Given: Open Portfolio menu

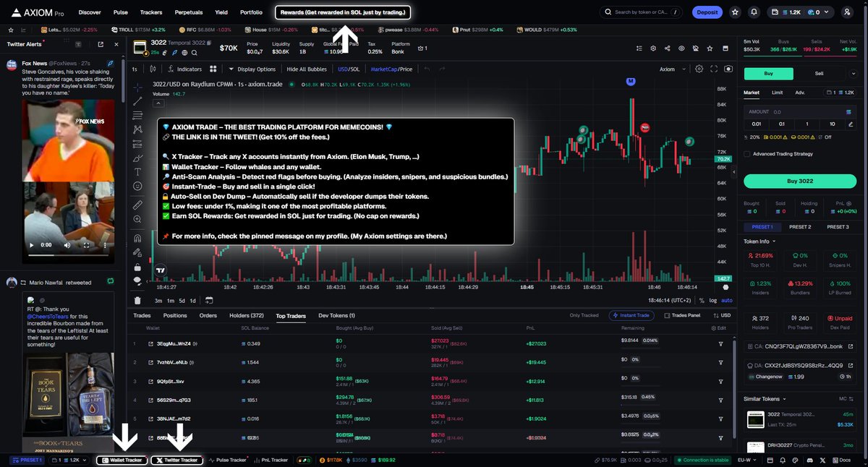Looking at the screenshot, I should tap(251, 12).
